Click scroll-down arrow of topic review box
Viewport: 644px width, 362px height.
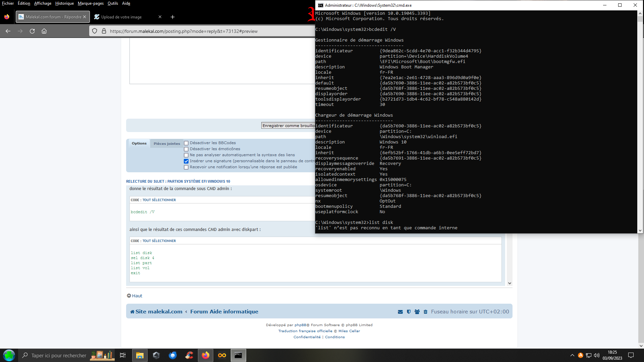click(509, 283)
